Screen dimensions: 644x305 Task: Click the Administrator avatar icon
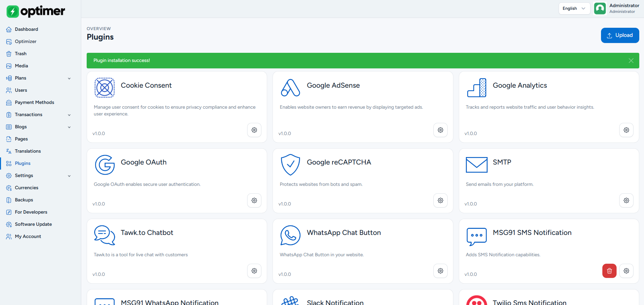tap(600, 8)
